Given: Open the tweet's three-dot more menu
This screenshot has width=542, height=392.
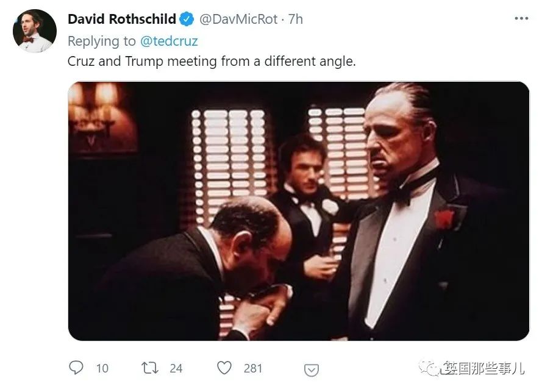Looking at the screenshot, I should [x=521, y=18].
